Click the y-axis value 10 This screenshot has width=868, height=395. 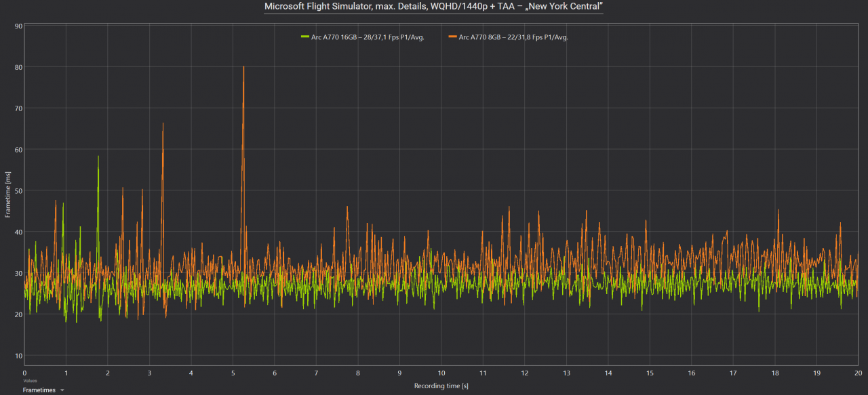click(x=19, y=356)
